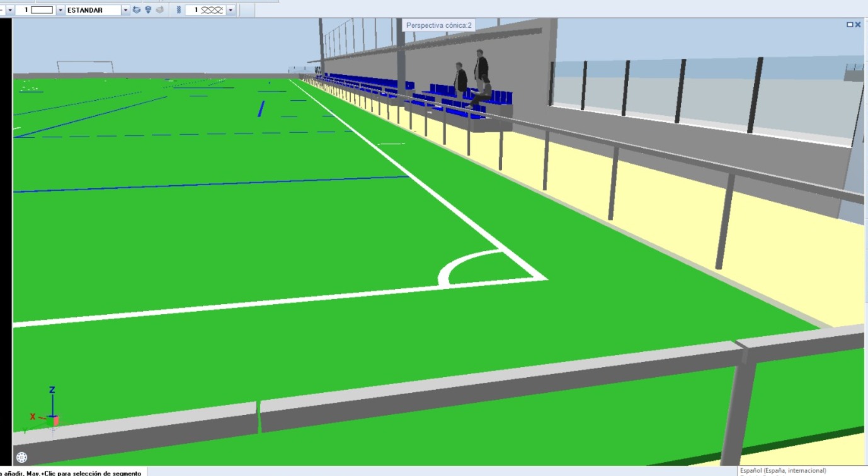Click the second layer icon with down arrow
Viewport: 868px width, 476px height.
pos(148,10)
